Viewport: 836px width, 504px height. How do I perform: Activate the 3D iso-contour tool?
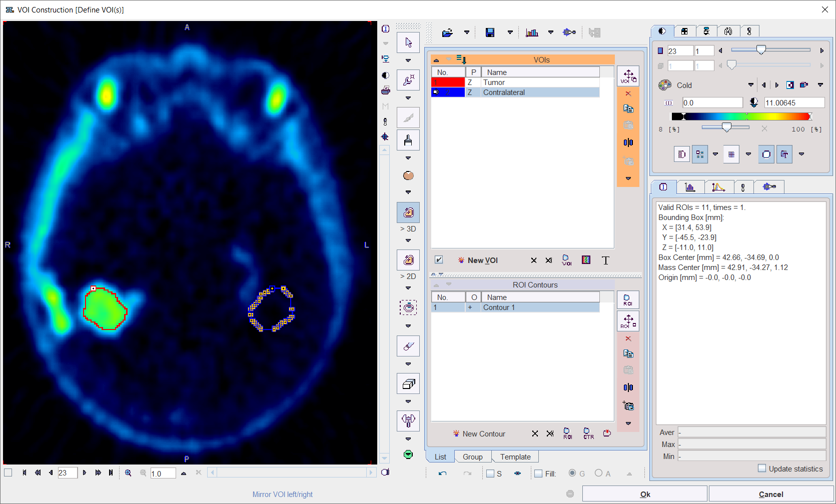(408, 212)
